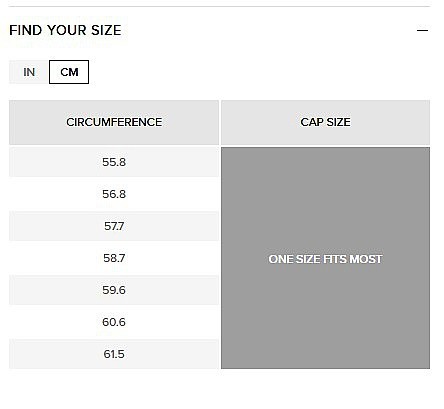Select the 55.8 circumference row

point(114,162)
